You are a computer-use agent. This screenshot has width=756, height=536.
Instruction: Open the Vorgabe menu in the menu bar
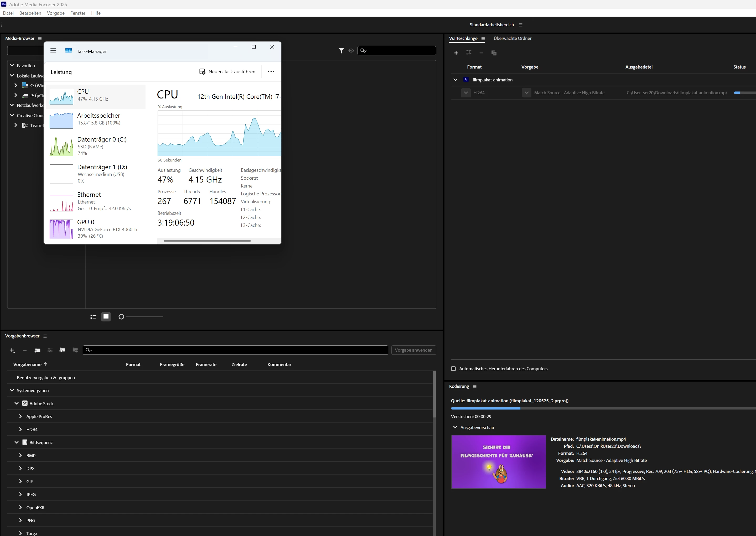pos(55,13)
